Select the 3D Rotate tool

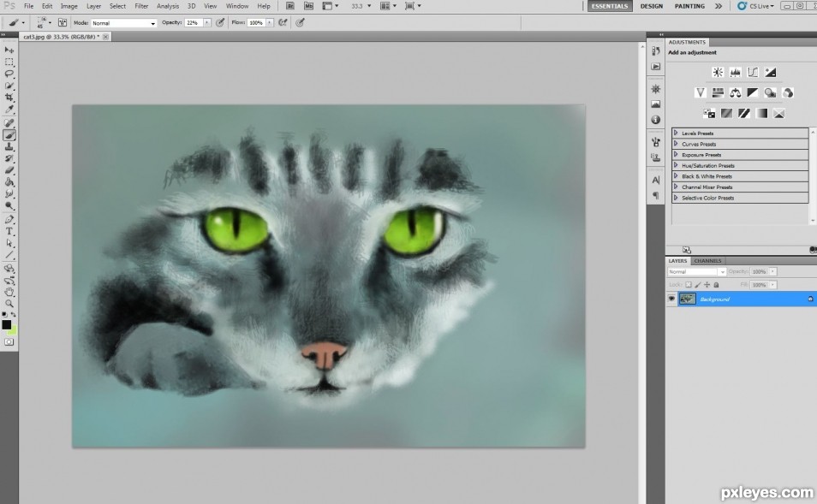tap(9, 269)
